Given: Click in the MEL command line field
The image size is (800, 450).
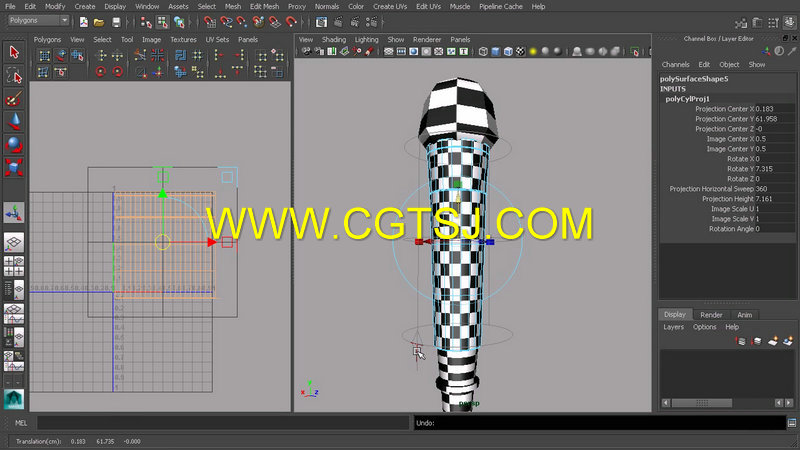Looking at the screenshot, I should [x=222, y=423].
